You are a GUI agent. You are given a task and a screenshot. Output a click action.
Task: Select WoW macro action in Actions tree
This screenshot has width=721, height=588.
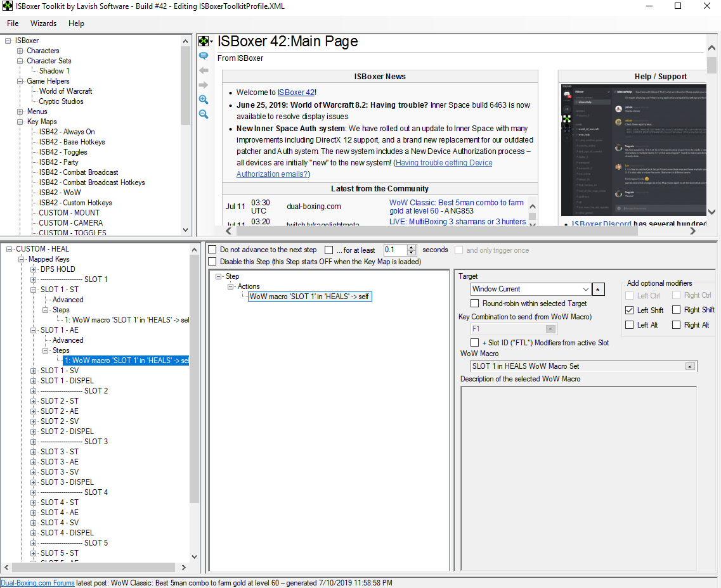point(309,297)
